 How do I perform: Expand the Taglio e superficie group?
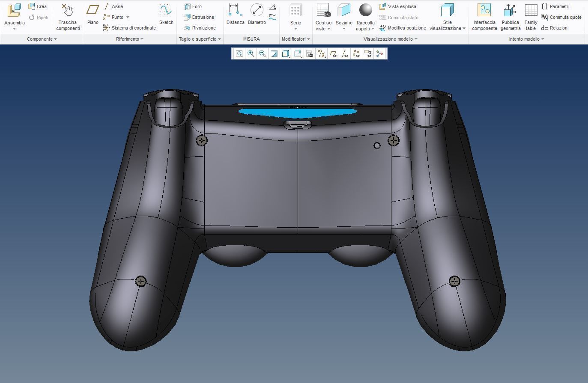click(200, 39)
